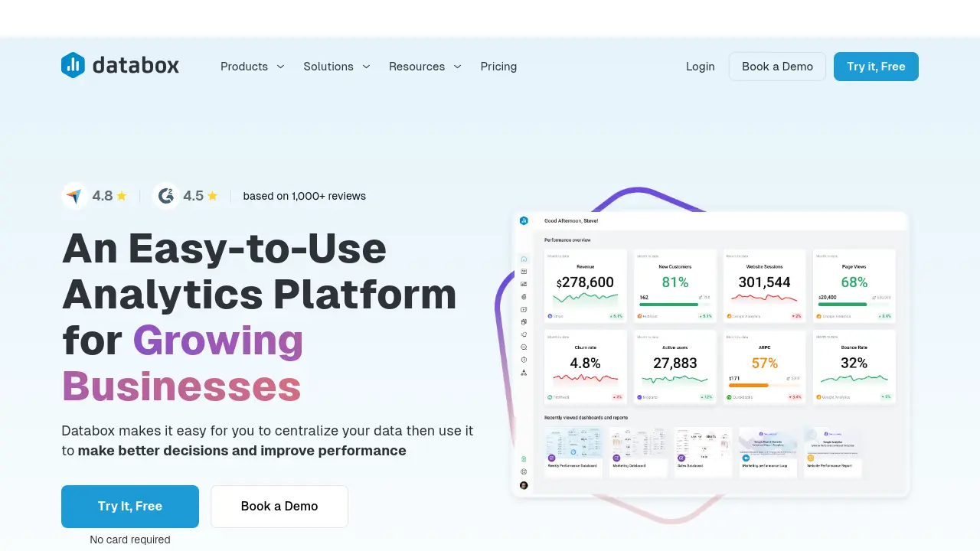Click the magnifier icon in the preview sidebar

(x=524, y=347)
